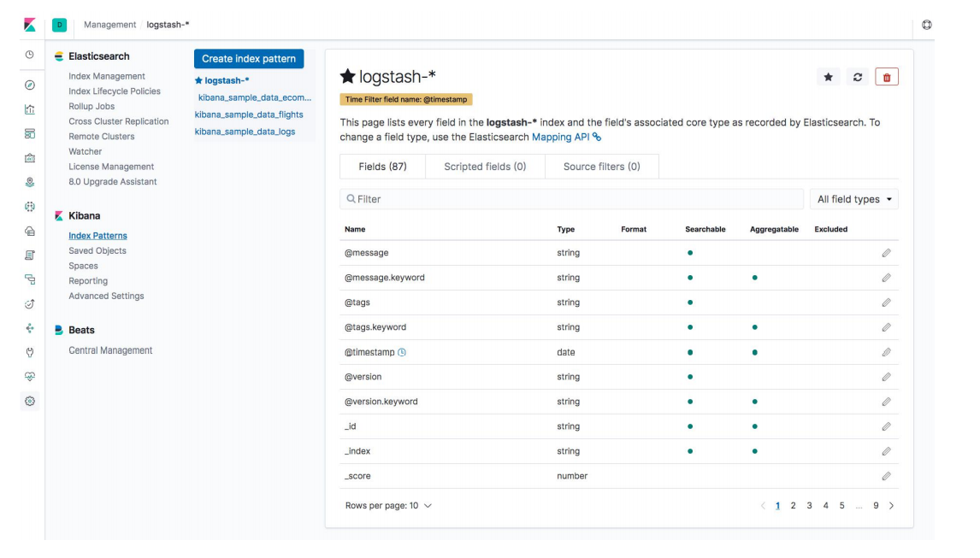Open the space selector D avatar
The width and height of the screenshot is (980, 558).
coord(59,25)
